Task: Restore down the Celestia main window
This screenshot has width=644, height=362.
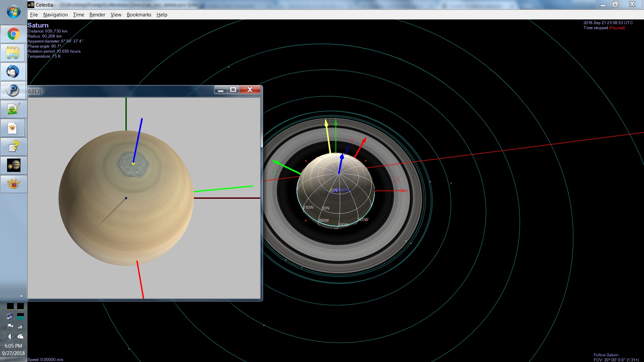Action: click(615, 4)
